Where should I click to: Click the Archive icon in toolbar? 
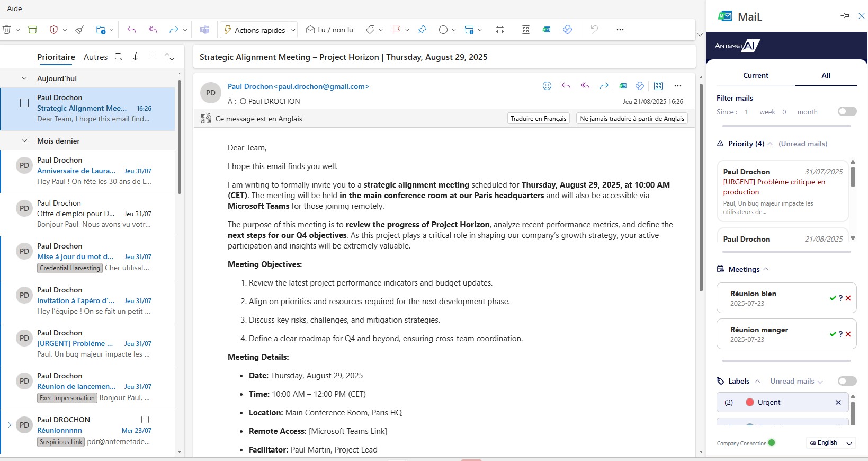33,30
